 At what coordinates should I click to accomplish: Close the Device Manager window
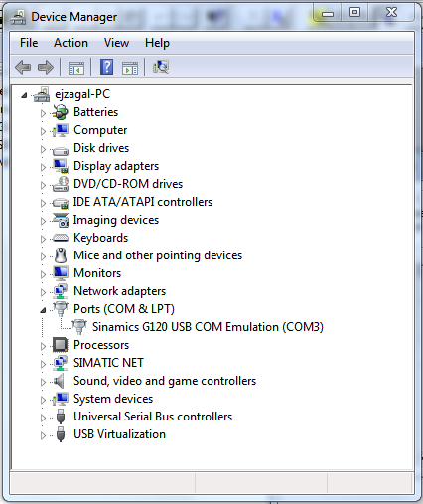[391, 13]
